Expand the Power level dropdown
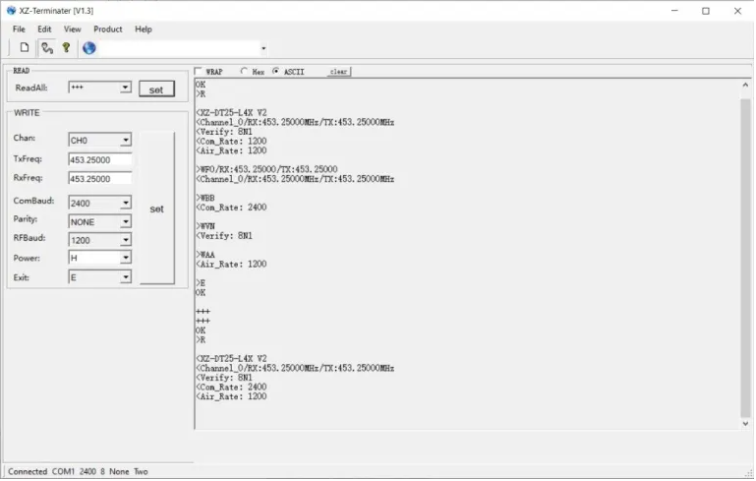756x481 pixels. (125, 258)
